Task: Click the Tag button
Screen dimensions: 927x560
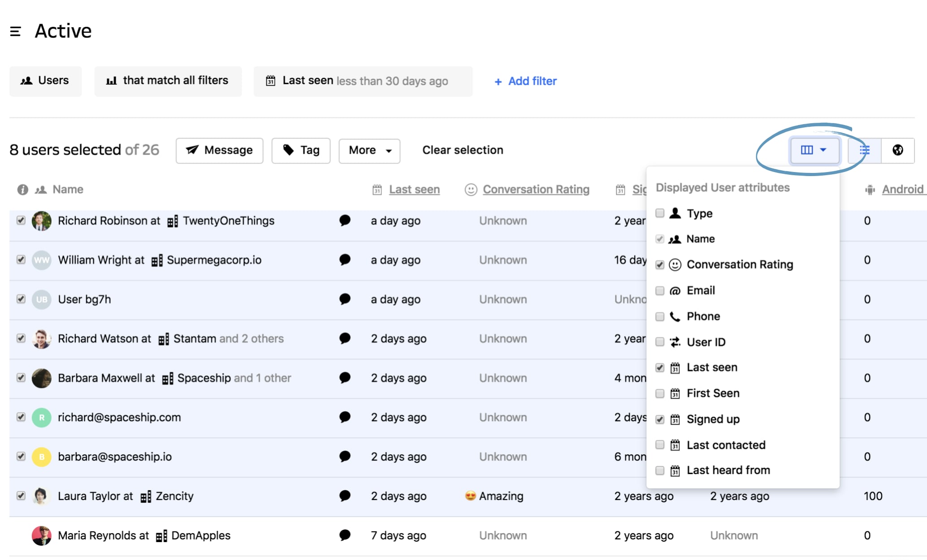Action: click(x=301, y=151)
